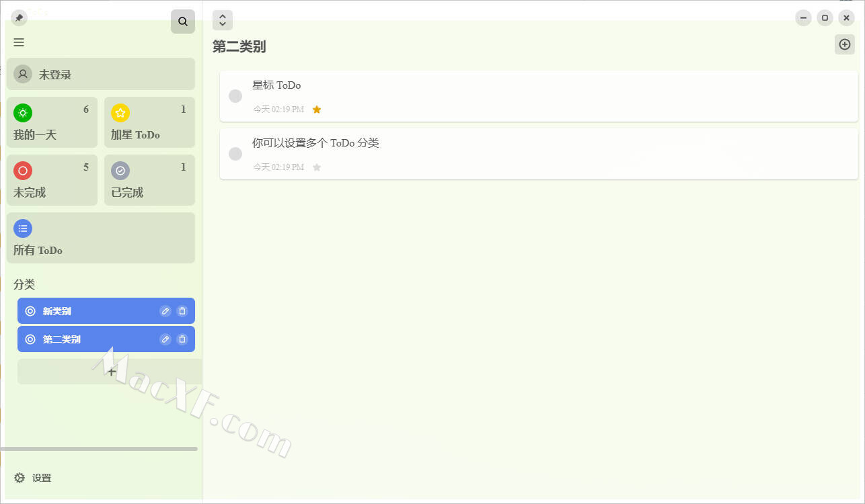The height and width of the screenshot is (504, 865).
Task: Mark 星标 ToDo as complete
Action: [235, 96]
